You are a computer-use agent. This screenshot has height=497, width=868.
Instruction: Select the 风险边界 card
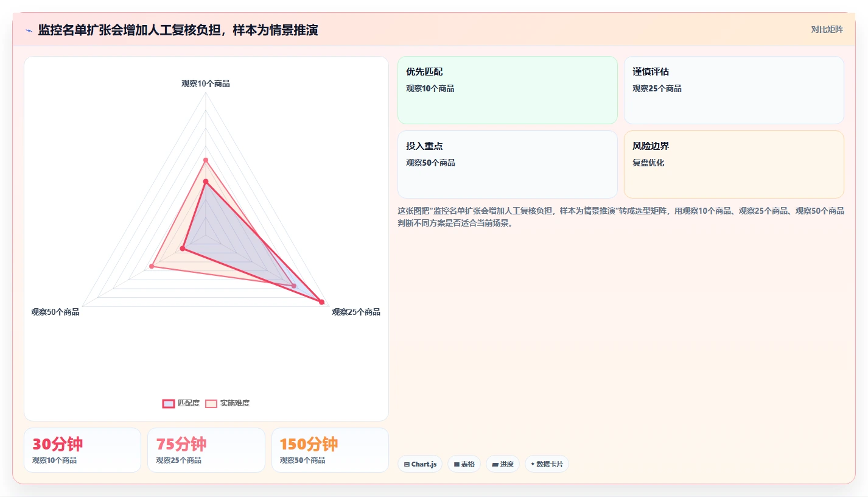coord(734,164)
